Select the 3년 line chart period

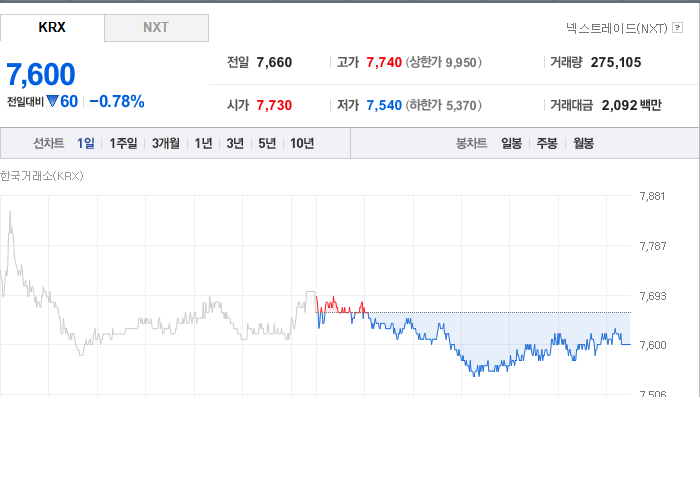tap(235, 143)
